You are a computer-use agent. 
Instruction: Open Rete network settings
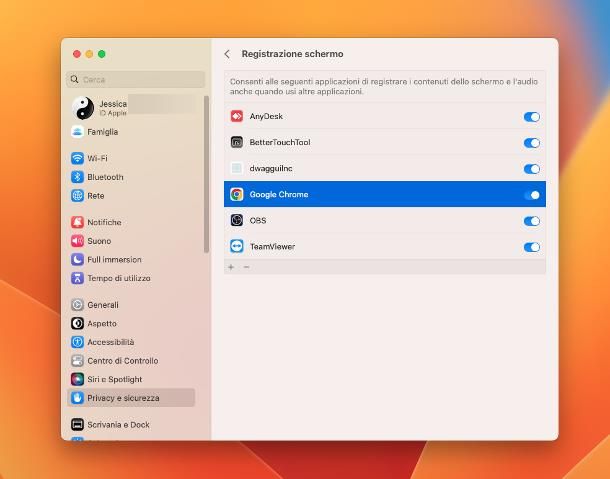coord(131,195)
